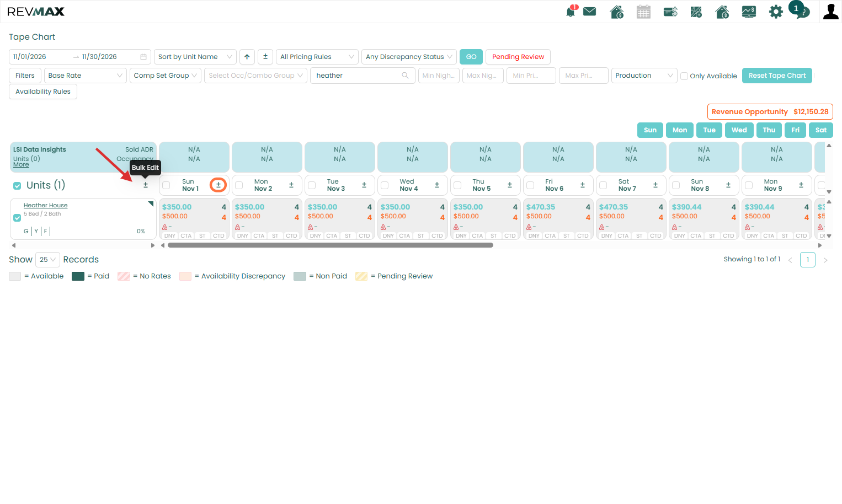
Task: Click the ascending sort arrow button
Action: coord(247,57)
